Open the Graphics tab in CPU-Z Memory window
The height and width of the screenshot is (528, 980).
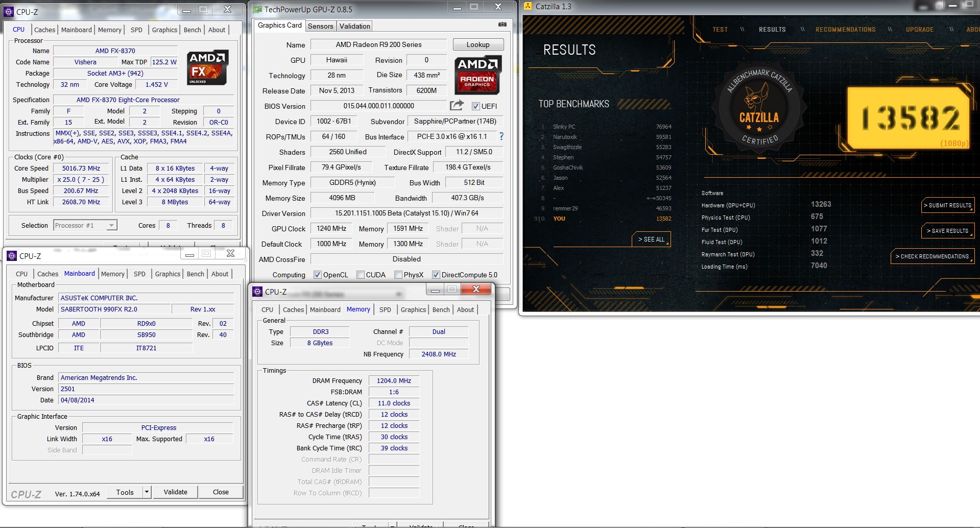coord(413,309)
